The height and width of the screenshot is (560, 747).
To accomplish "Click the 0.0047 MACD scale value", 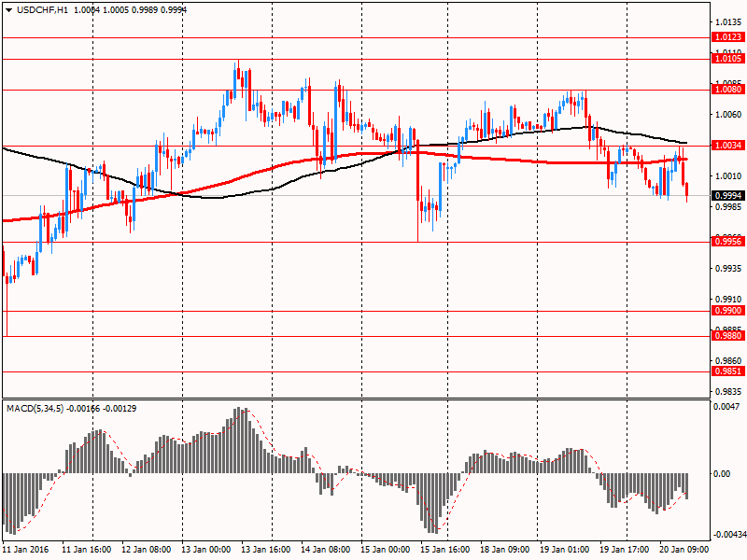I will pos(727,409).
